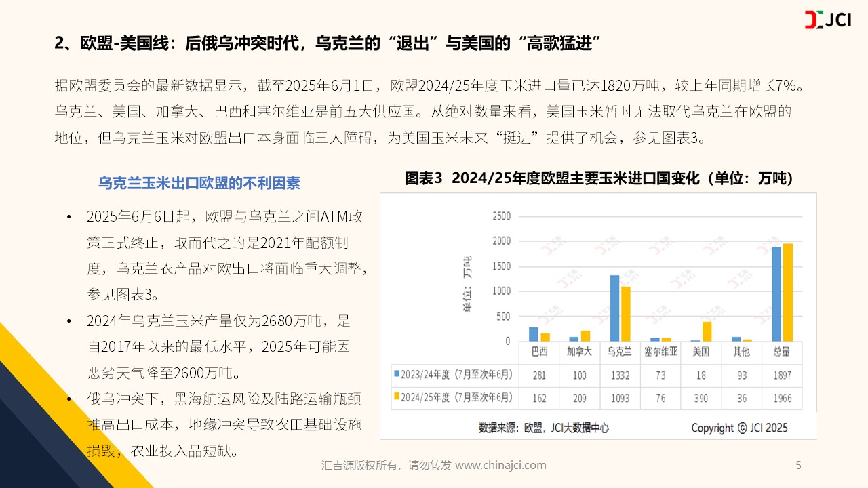Click the 巴西 category label under the chart

point(538,352)
